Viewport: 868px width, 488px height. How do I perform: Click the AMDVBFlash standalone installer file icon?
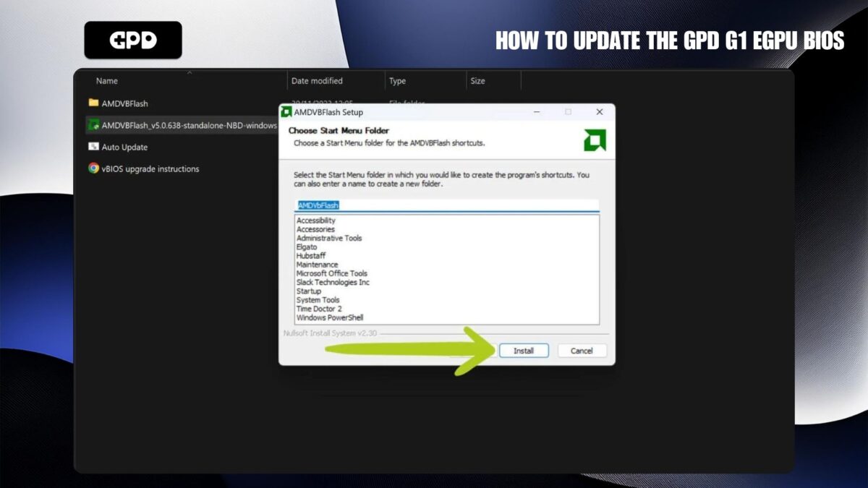[93, 125]
